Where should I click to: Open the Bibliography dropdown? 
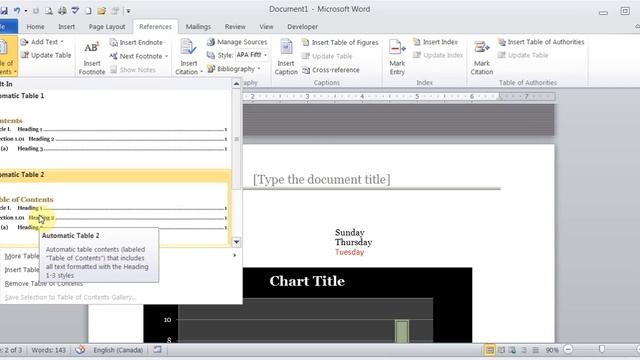click(x=234, y=69)
